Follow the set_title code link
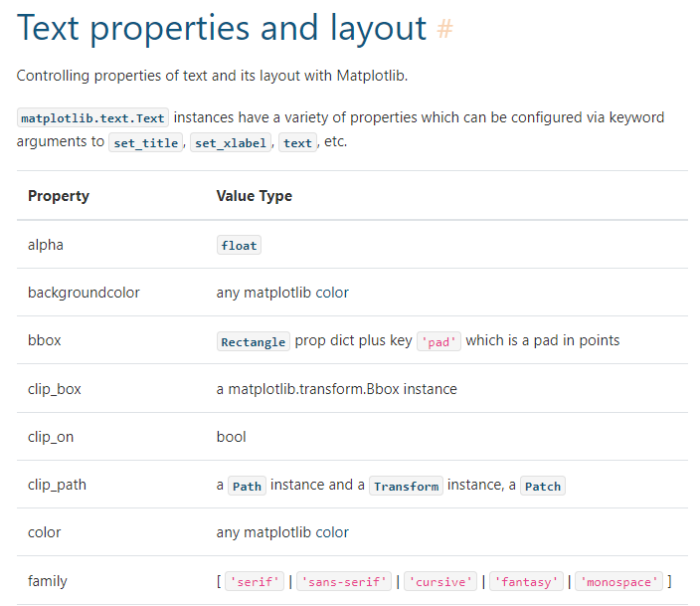Viewport: 700px width, 606px height. tap(146, 142)
